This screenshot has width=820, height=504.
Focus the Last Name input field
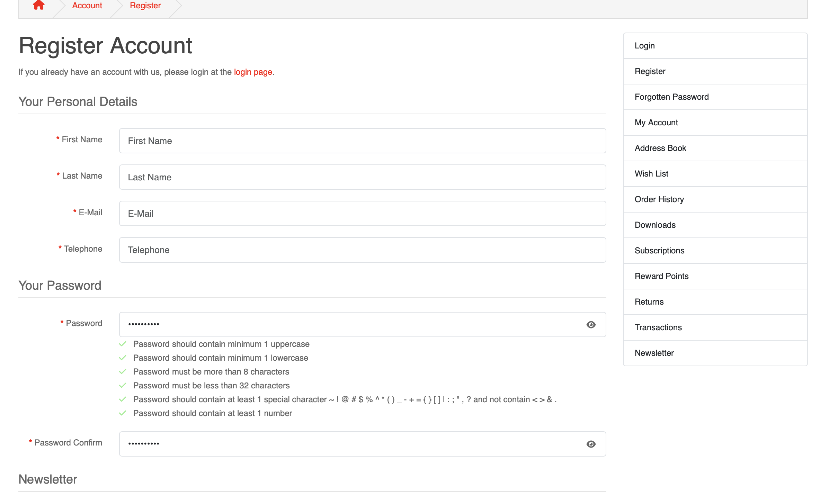point(363,177)
